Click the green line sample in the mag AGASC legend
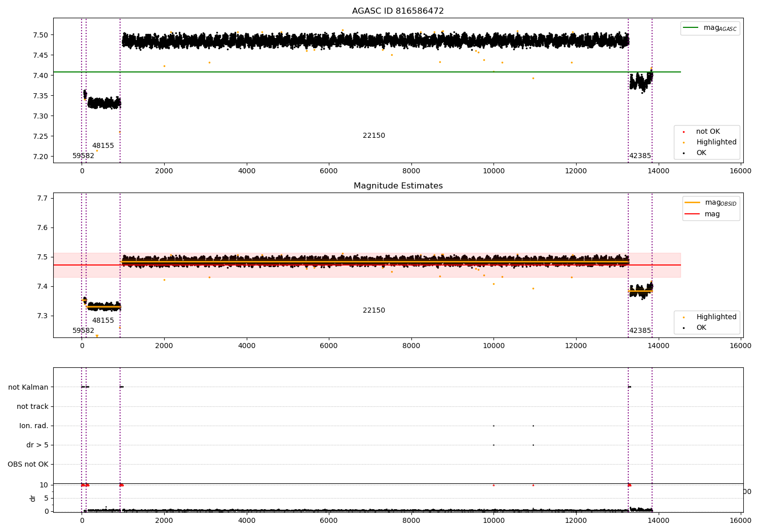760x532 pixels. point(691,28)
